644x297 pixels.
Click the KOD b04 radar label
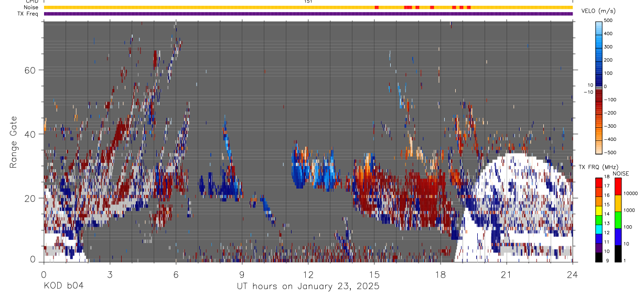(63, 286)
